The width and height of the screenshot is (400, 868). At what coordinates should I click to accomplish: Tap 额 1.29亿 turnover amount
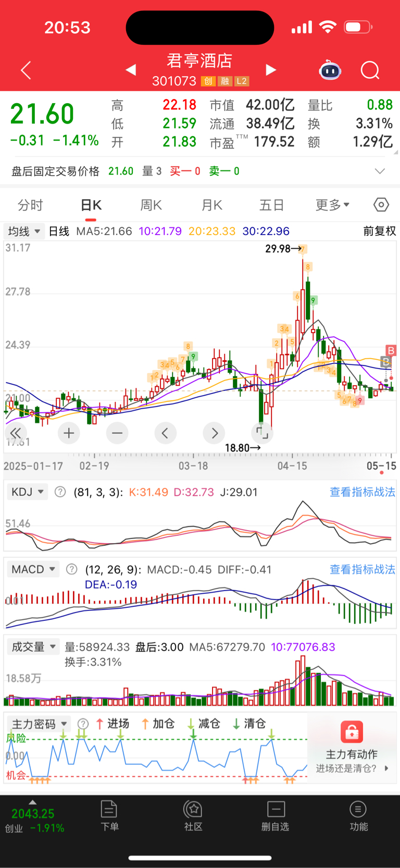tap(372, 142)
